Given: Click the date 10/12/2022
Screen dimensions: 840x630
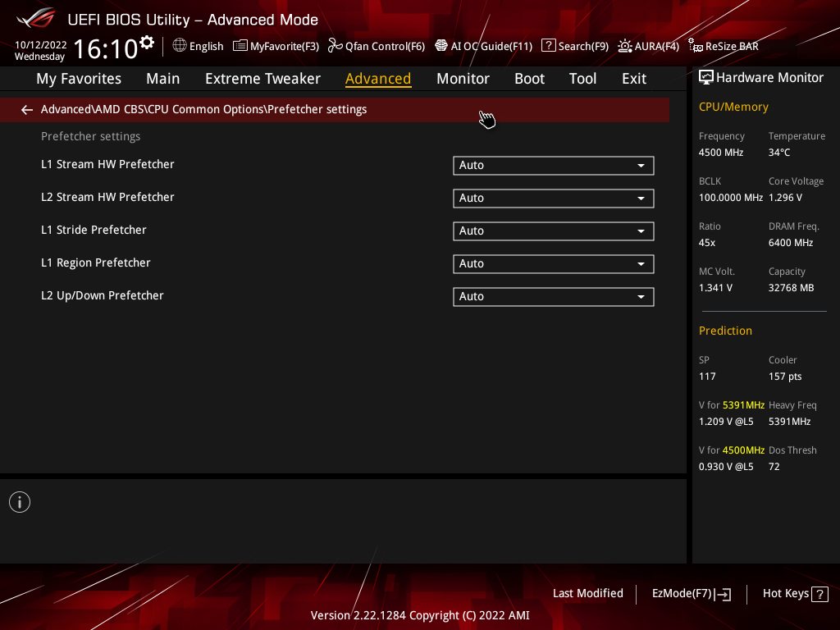Looking at the screenshot, I should coord(41,45).
